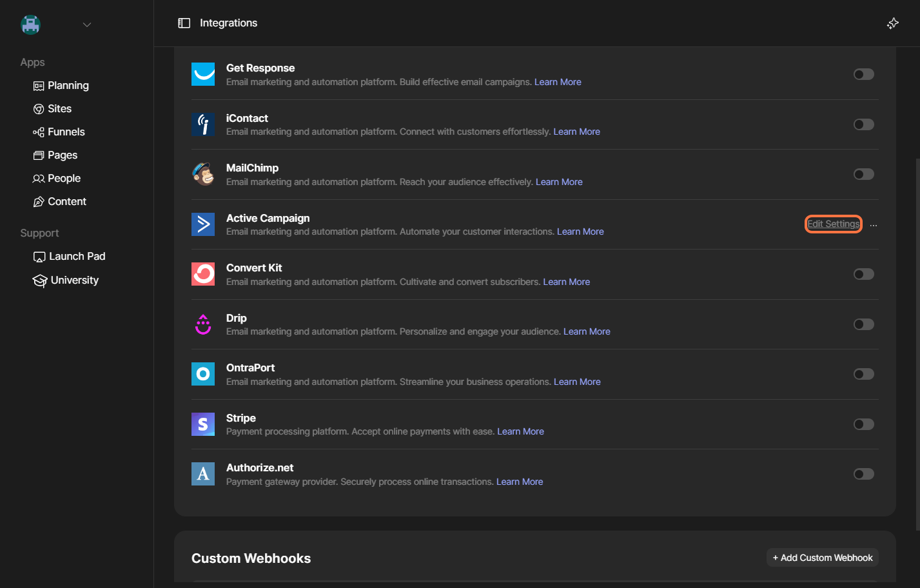Enable the iContact integration toggle
The height and width of the screenshot is (588, 920).
(x=864, y=124)
